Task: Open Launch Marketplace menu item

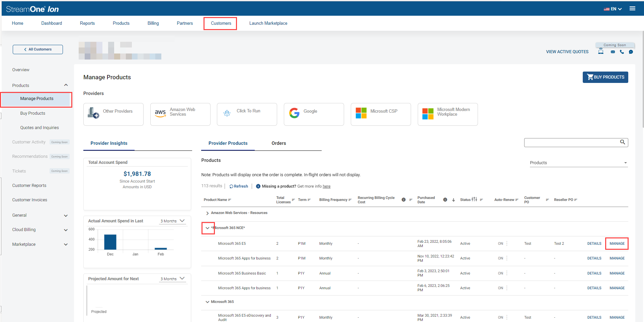Action: (268, 23)
